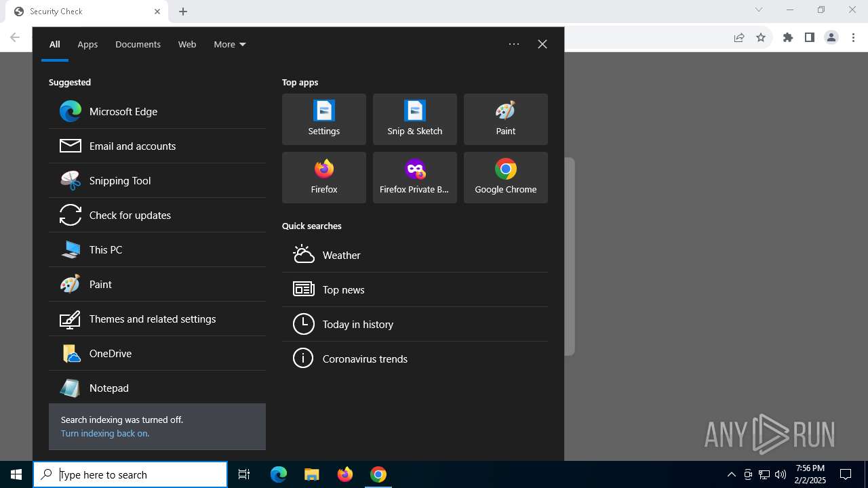Image resolution: width=868 pixels, height=488 pixels.
Task: Toggle Chrome side panel
Action: click(x=810, y=37)
